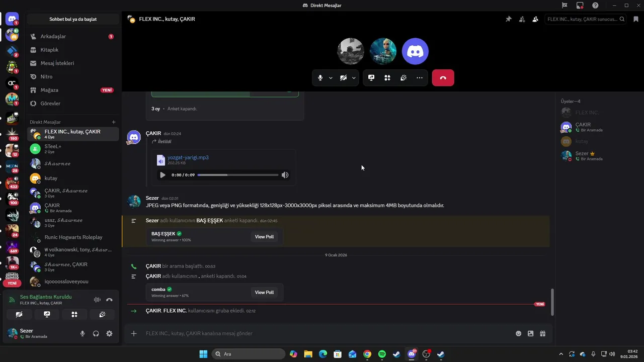This screenshot has width=644, height=362.
Task: Open Runic Hogwarts Roleplay chat
Action: (72, 237)
